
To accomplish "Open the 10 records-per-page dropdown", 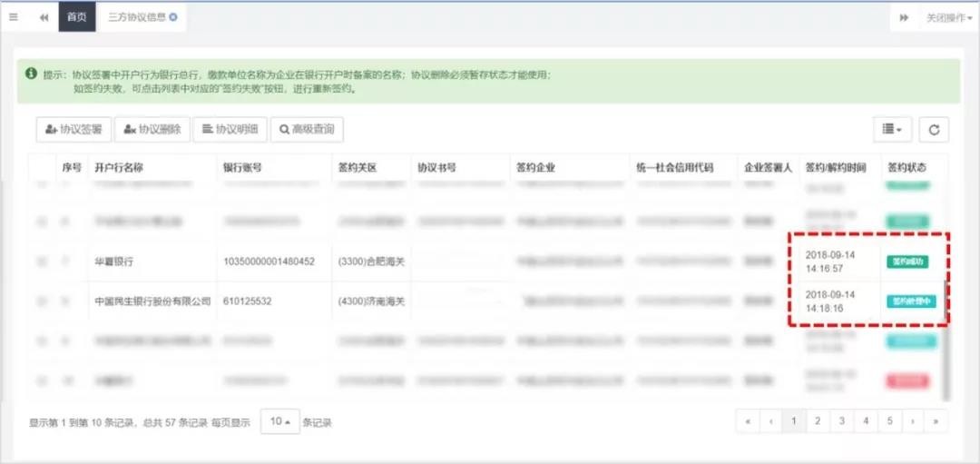I will point(280,422).
